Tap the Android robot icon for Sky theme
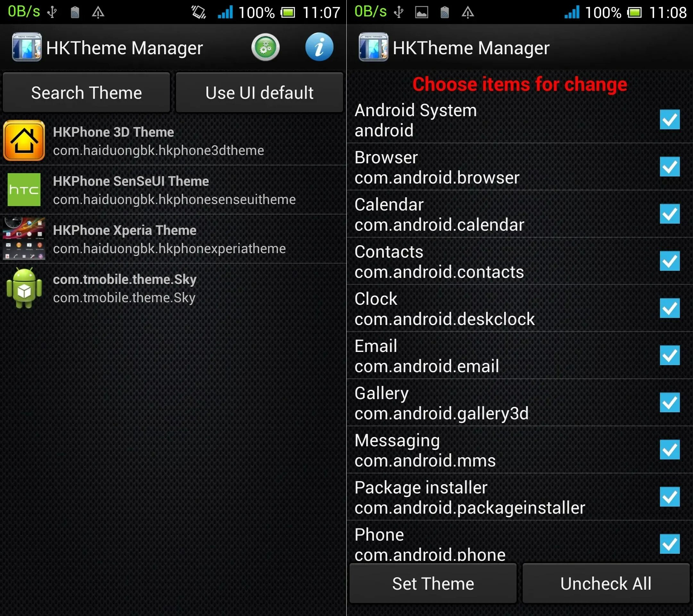693x616 pixels. click(x=24, y=288)
